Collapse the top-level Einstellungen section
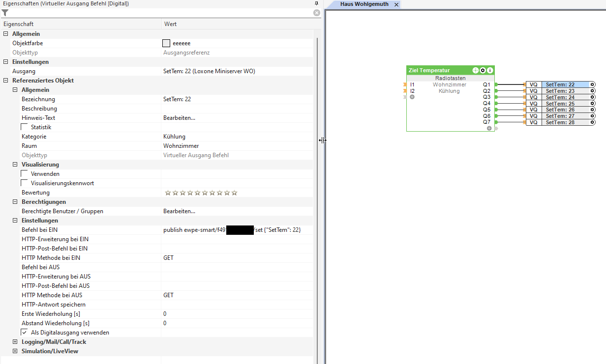The image size is (606, 364). click(x=6, y=62)
